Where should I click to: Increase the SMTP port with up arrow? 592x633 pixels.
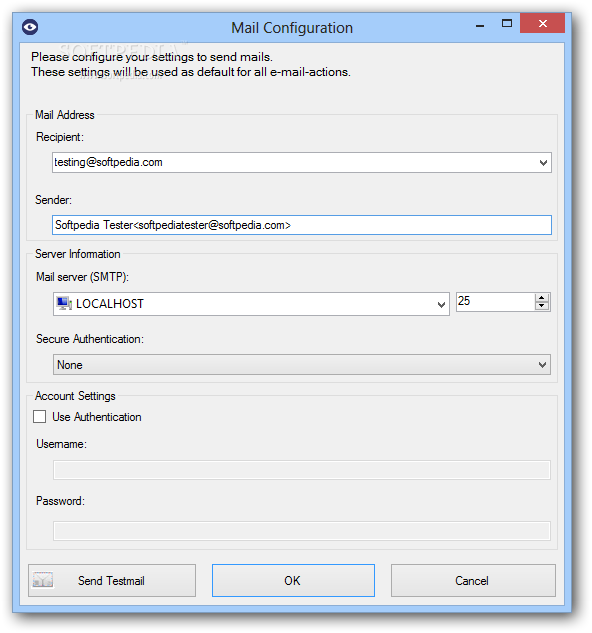(542, 298)
